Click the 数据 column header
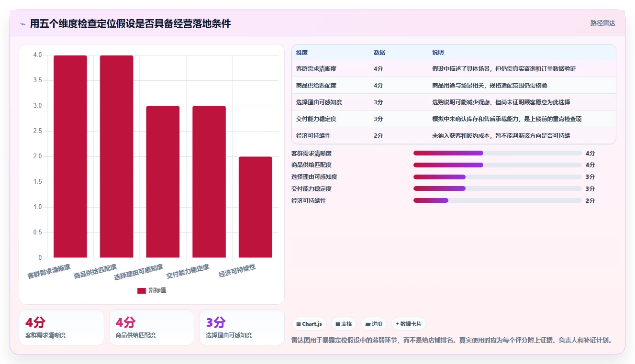The width and height of the screenshot is (635, 364). click(x=379, y=53)
